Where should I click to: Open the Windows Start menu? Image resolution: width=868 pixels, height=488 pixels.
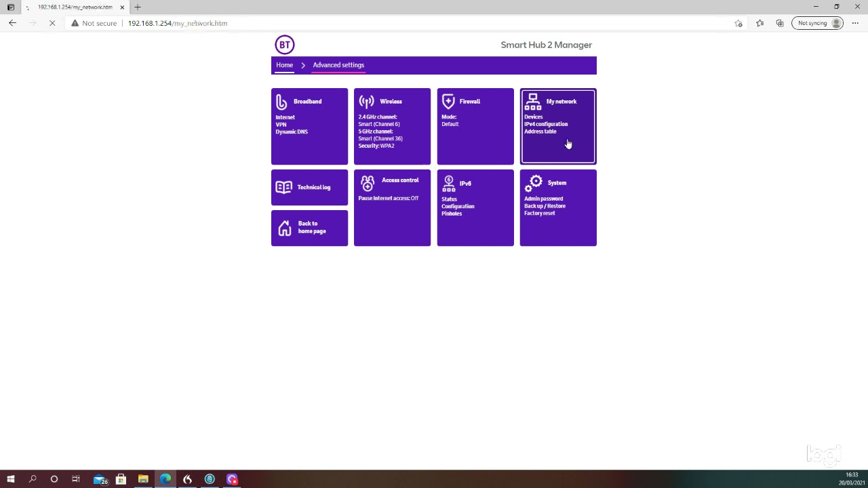[11, 479]
